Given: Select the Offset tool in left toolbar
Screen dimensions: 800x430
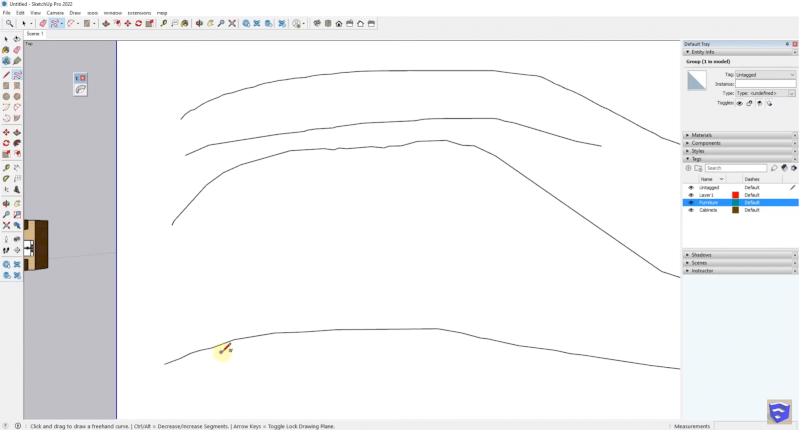Looking at the screenshot, I should click(17, 154).
